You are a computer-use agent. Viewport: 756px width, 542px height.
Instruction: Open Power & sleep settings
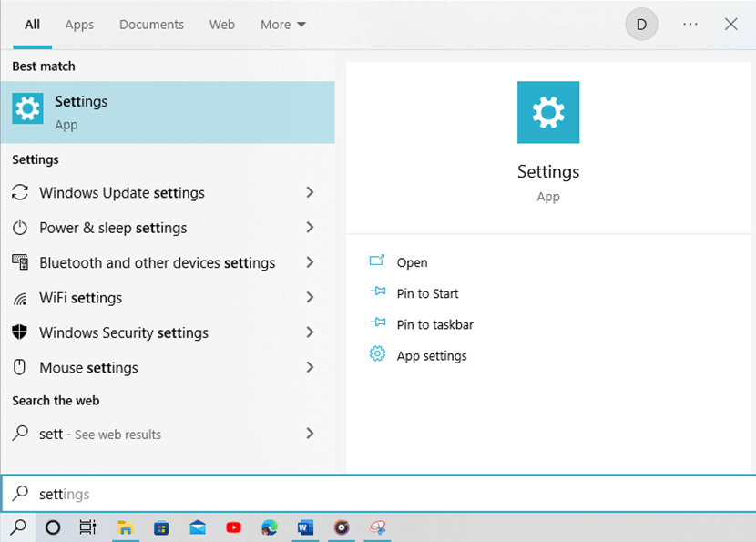pos(113,228)
